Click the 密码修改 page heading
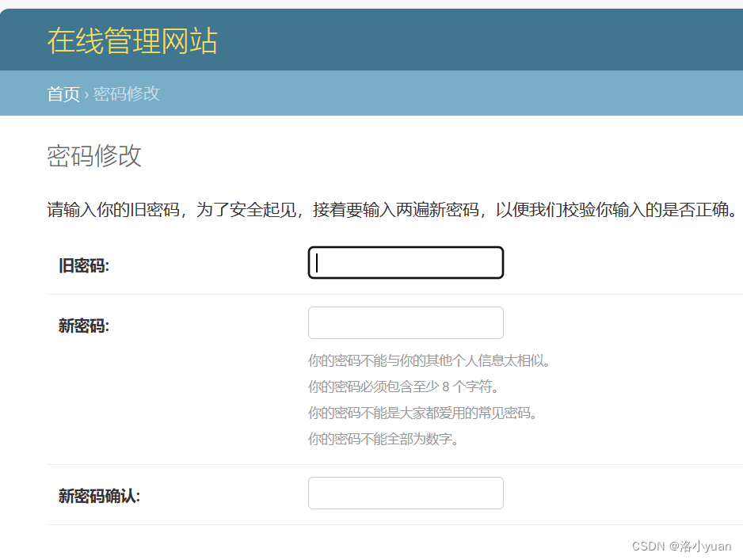743x560 pixels. tap(94, 156)
